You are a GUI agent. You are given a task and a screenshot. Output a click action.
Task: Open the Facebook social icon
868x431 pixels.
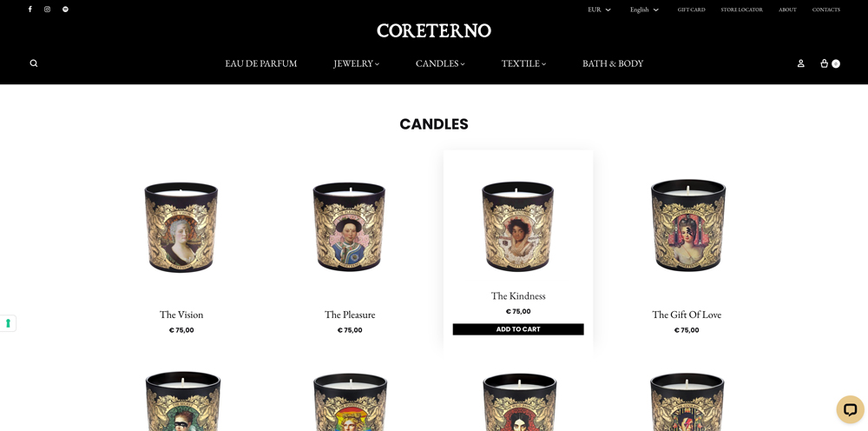(30, 9)
